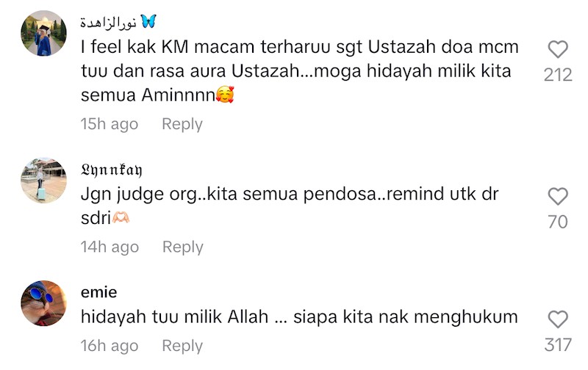This screenshot has height=370, width=588.
Task: Select the "hidayah tuu milik Allah" comment text
Action: click(299, 317)
